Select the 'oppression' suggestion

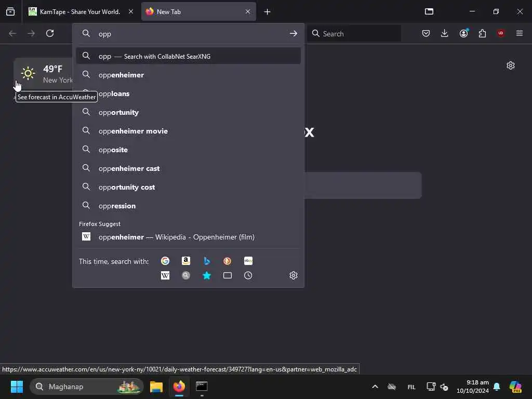coord(188,206)
